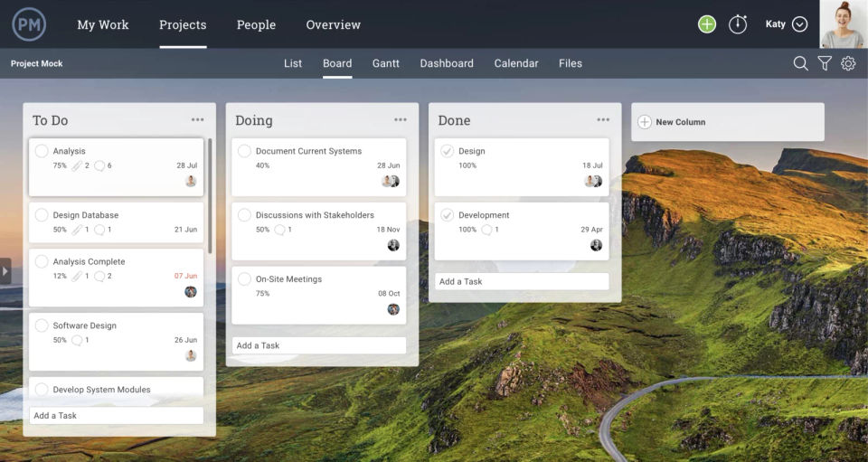Mark On-Site Meetings task as complete

click(244, 278)
